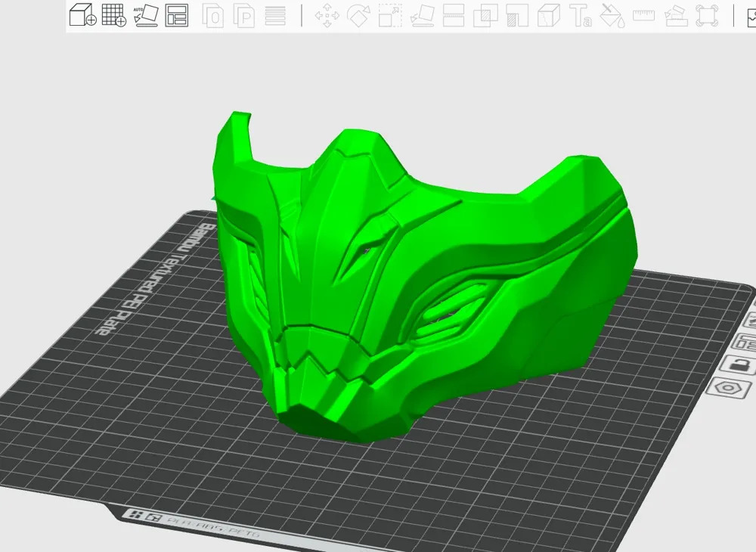Click the plate arrange layout icon beside the bed
756x552 pixels.
tap(745, 343)
